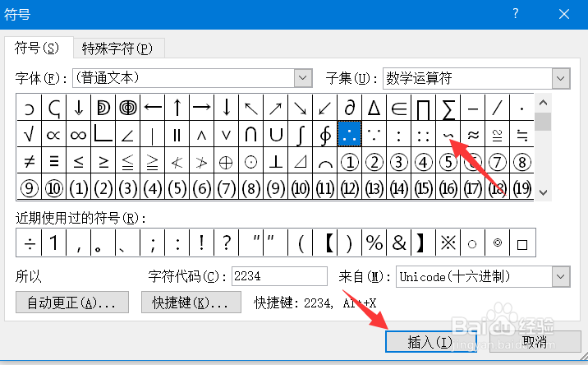The height and width of the screenshot is (365, 588).
Task: Select the angle symbol ∠
Action: pos(127,134)
